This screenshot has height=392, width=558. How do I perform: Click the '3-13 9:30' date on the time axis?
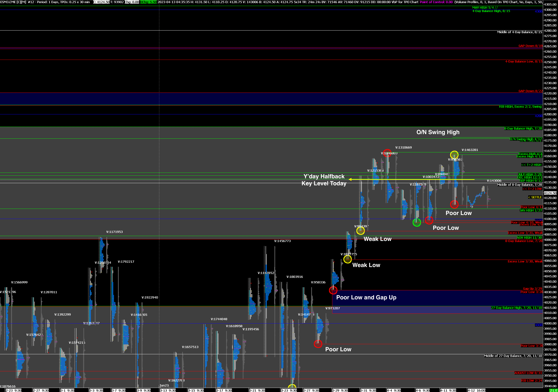pyautogui.click(x=168, y=390)
